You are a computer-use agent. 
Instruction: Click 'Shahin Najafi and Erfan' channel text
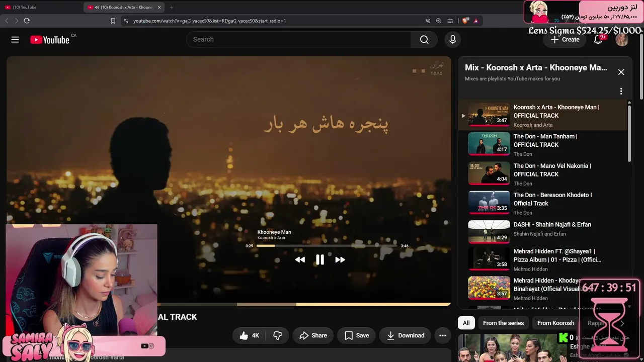[539, 234]
